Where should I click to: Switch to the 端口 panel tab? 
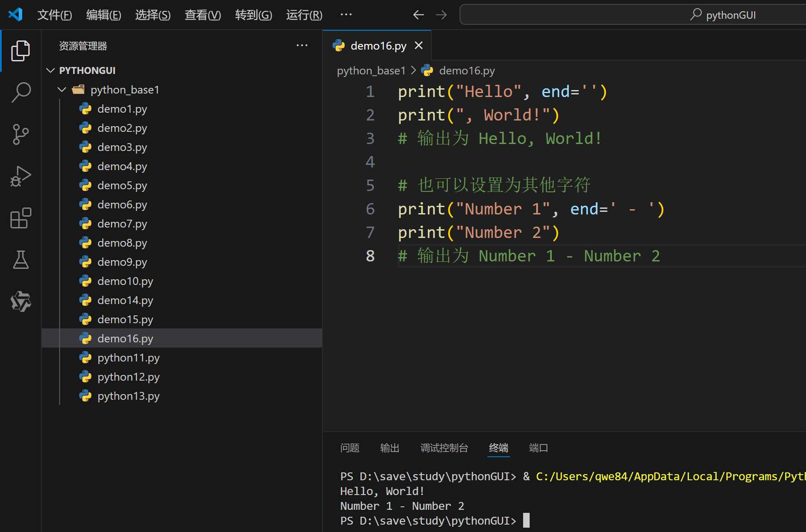(538, 448)
